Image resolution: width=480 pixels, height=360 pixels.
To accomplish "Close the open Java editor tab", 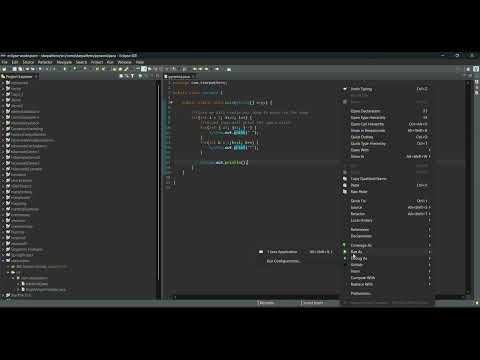I will coord(193,77).
